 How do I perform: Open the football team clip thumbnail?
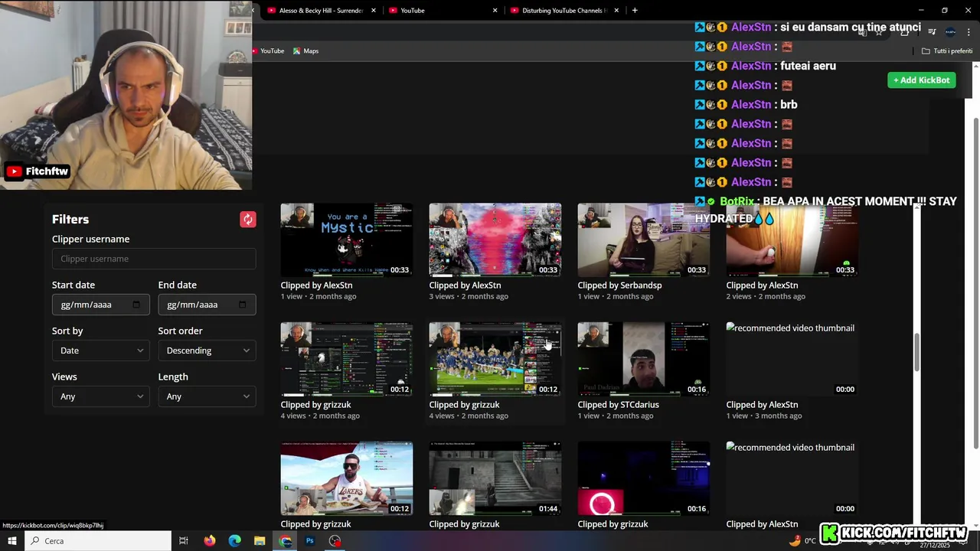495,359
